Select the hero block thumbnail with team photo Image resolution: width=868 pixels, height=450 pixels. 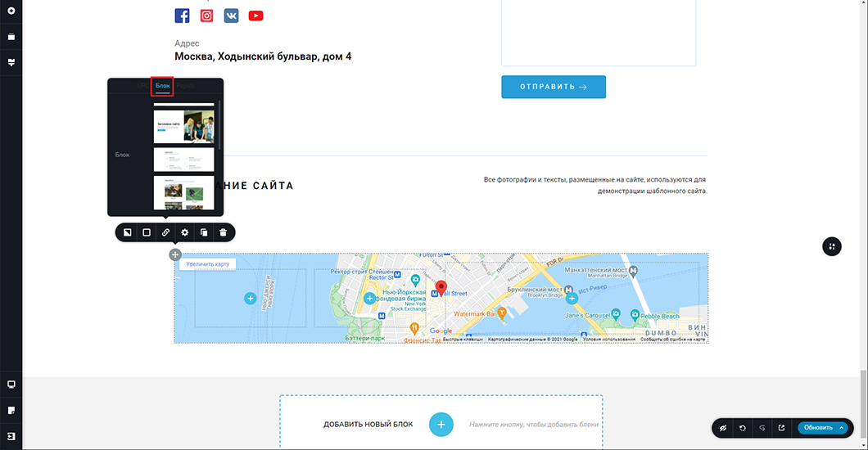pyautogui.click(x=183, y=127)
